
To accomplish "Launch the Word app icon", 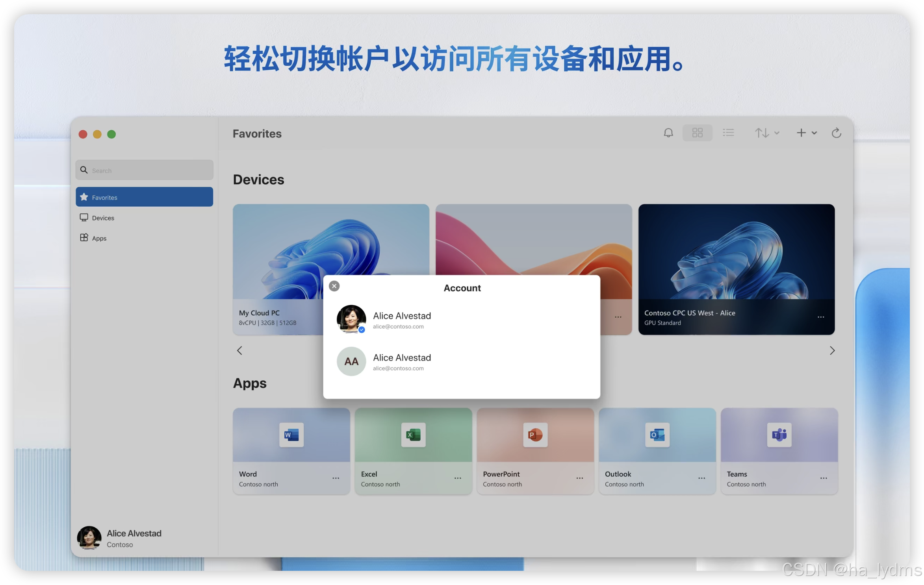I will point(291,435).
